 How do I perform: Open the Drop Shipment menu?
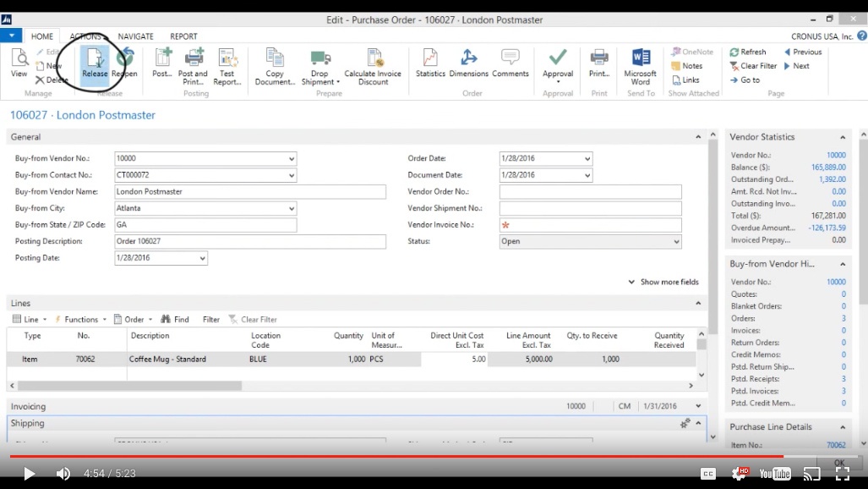coord(320,67)
